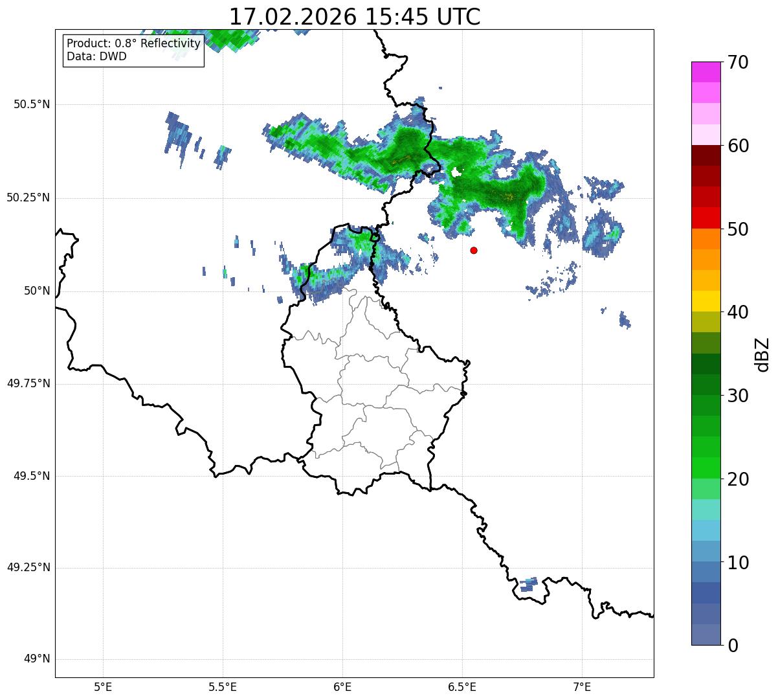
Task: Click the 10 tick on the colorbar
Action: pos(739,562)
